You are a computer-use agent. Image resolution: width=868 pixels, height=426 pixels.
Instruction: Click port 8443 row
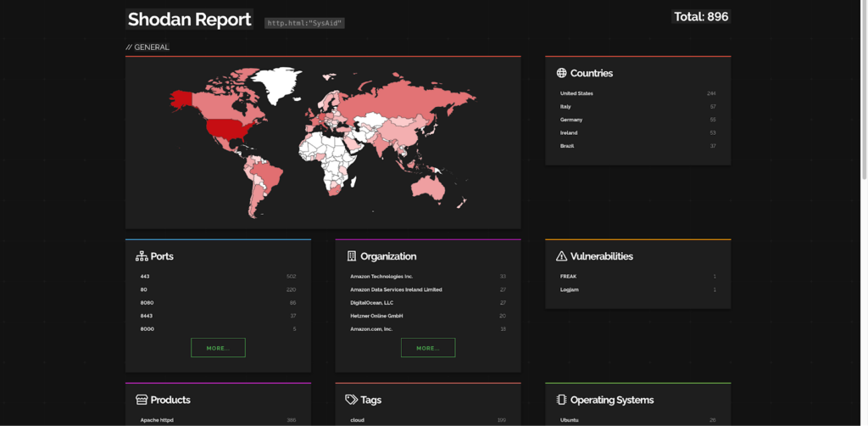tap(218, 316)
